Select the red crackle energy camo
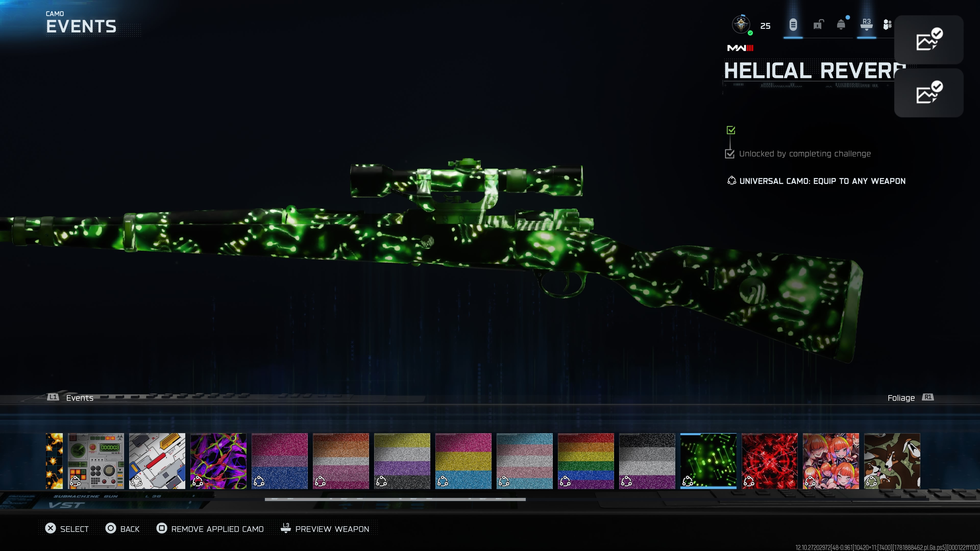This screenshot has width=980, height=551. pyautogui.click(x=770, y=461)
